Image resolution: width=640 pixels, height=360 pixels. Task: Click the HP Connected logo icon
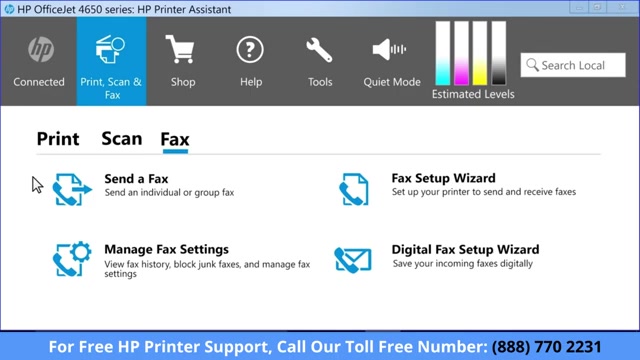pos(41,50)
